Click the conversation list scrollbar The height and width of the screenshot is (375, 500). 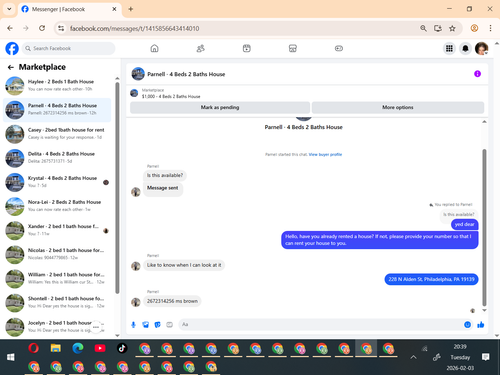117,188
